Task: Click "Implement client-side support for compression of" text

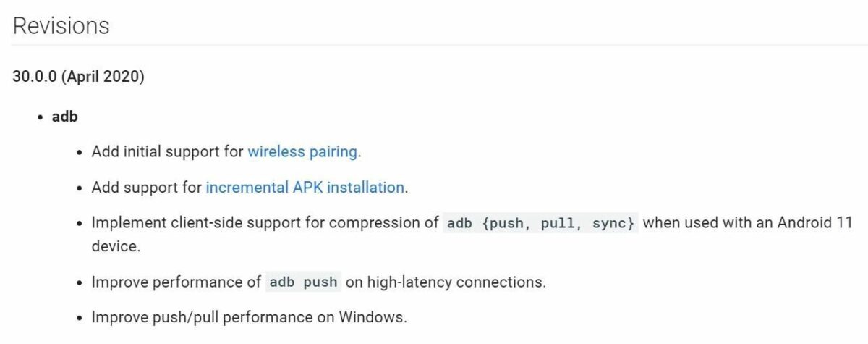Action: [265, 223]
